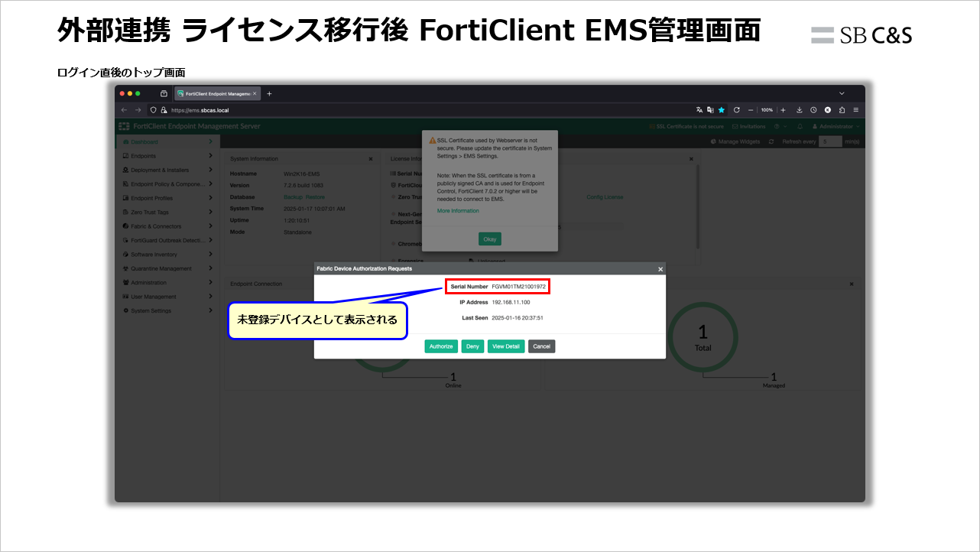
Task: Click the License Information widget scrollbar
Action: (697, 206)
